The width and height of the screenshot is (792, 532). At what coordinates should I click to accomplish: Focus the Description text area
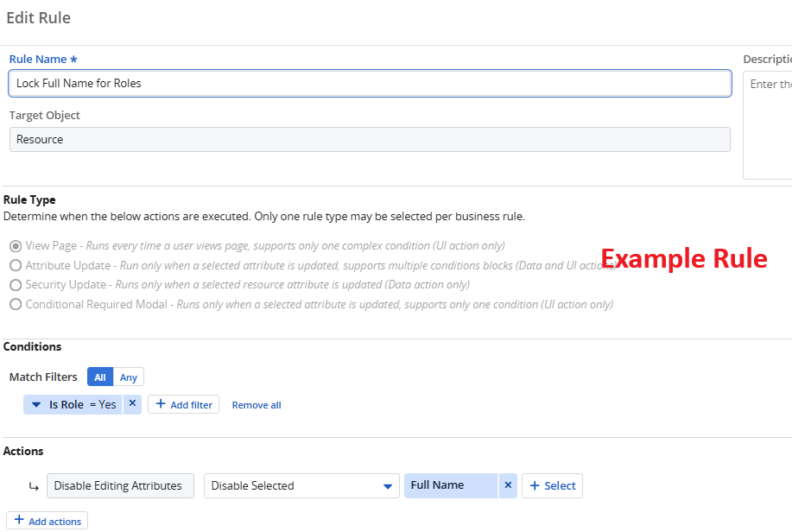pyautogui.click(x=767, y=125)
